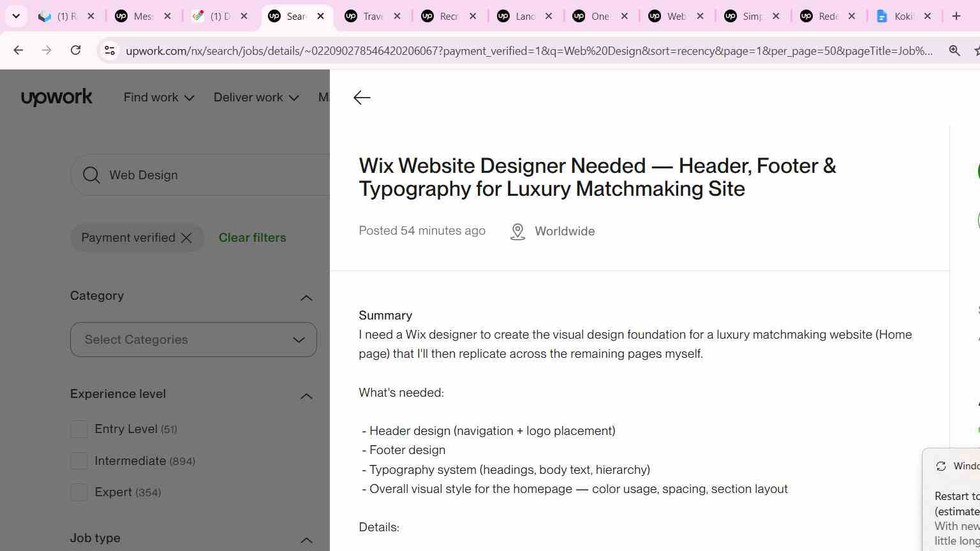Open the Upwork logo home link
The height and width of the screenshot is (551, 980).
click(57, 97)
